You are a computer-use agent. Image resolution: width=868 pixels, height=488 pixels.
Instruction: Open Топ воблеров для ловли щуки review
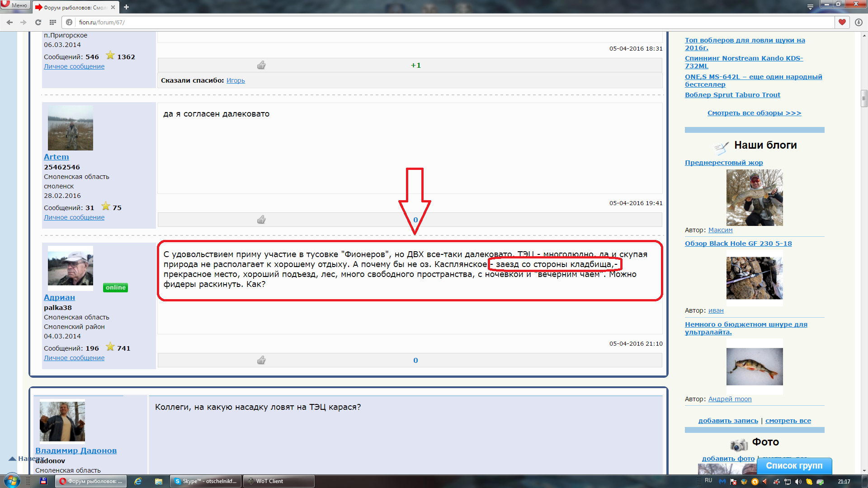745,44
